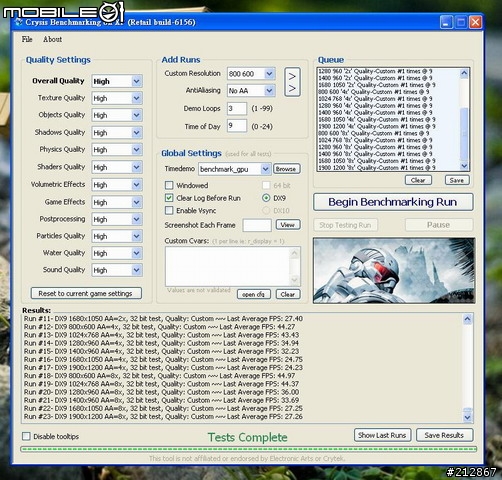
Task: Click inside Custom Cvars text area
Action: [228, 266]
